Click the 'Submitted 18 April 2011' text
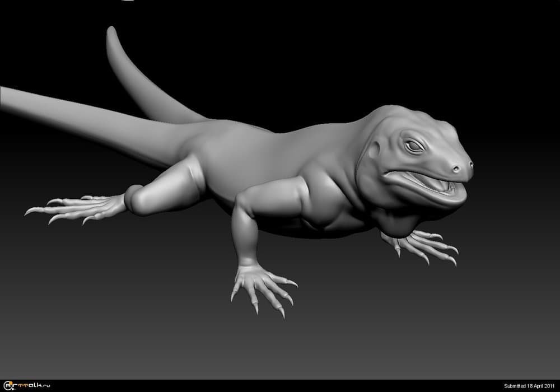Screen dimensions: 560x392 529,386
